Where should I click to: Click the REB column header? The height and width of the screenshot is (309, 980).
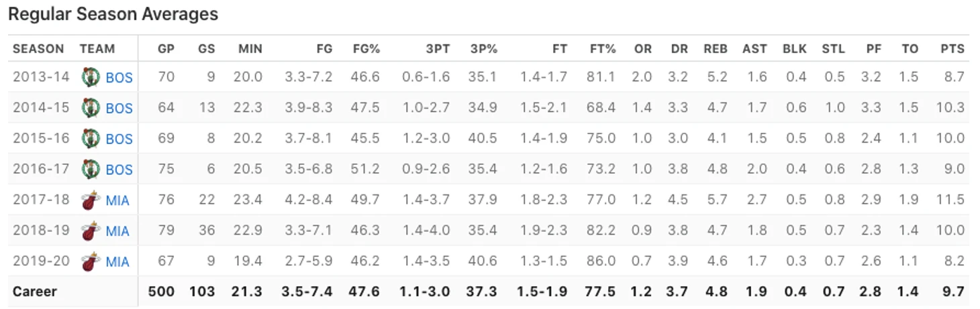click(x=716, y=49)
